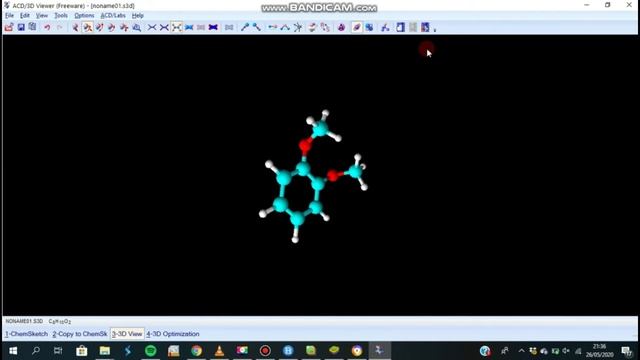This screenshot has height=360, width=640.
Task: Pick the Move tool just left of the Zoom magnifier
Action: 124,27
